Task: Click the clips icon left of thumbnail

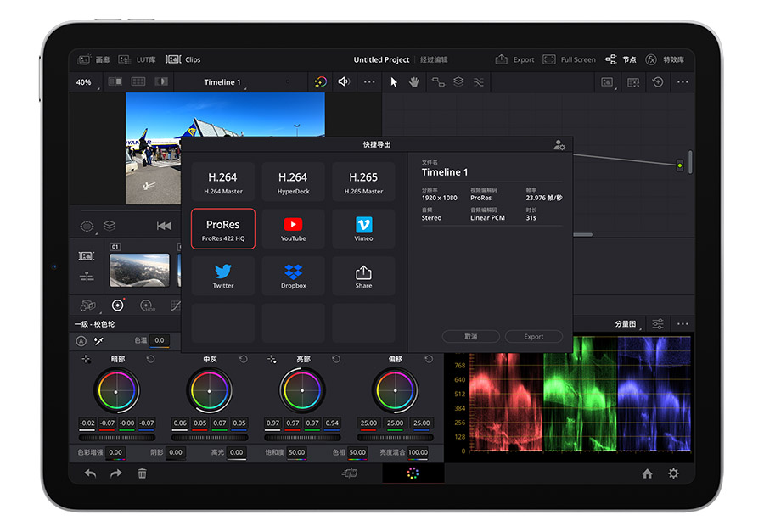Action: [x=87, y=255]
